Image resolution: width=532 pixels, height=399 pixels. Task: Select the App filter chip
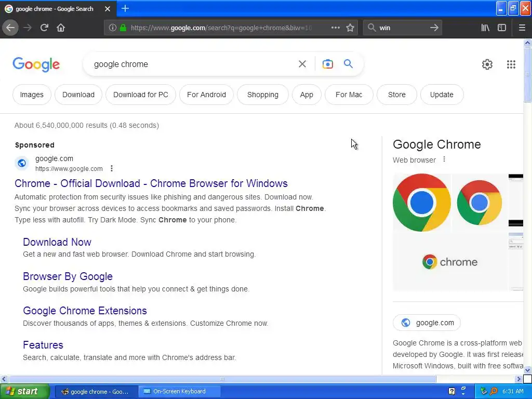pyautogui.click(x=307, y=95)
